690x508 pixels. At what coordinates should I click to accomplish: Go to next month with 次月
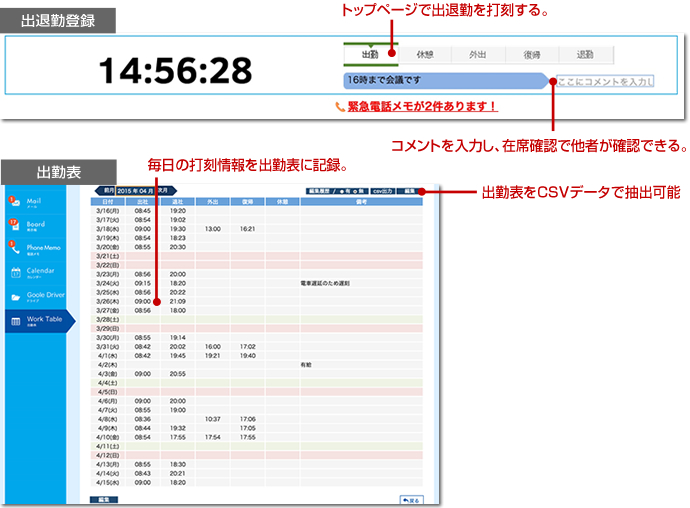pyautogui.click(x=165, y=191)
